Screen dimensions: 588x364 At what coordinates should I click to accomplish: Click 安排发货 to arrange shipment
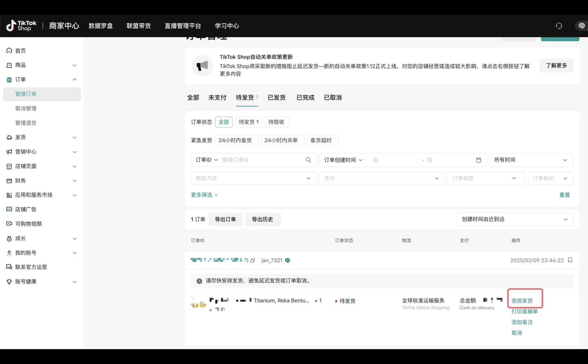pyautogui.click(x=522, y=300)
